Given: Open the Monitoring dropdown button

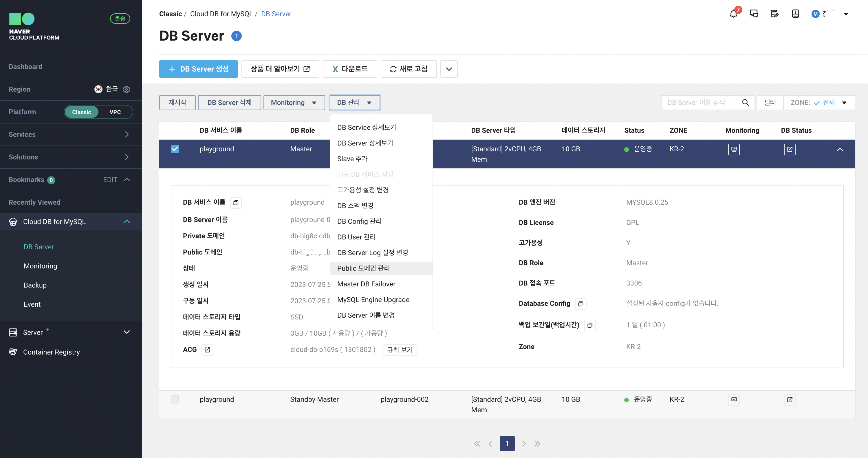Looking at the screenshot, I should [294, 103].
